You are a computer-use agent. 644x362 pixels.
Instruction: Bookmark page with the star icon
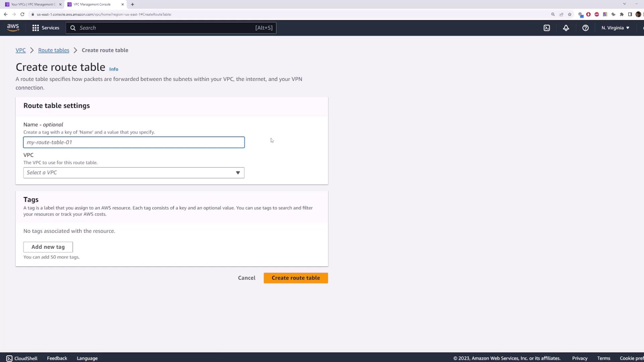(x=570, y=14)
